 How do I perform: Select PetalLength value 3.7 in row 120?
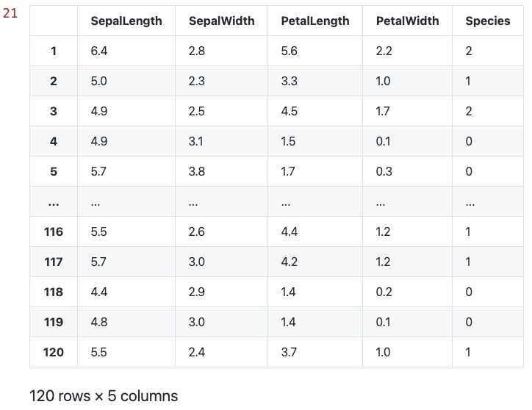pos(289,352)
